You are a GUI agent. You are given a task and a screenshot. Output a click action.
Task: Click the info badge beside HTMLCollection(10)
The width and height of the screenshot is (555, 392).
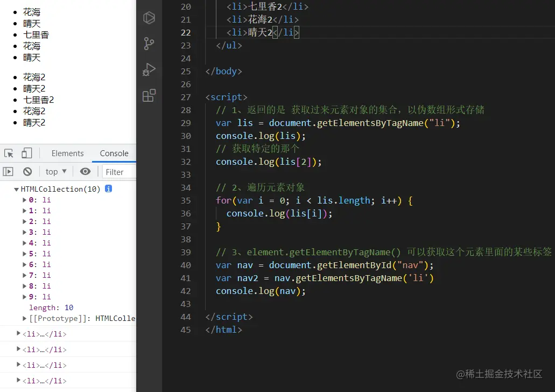[109, 189]
